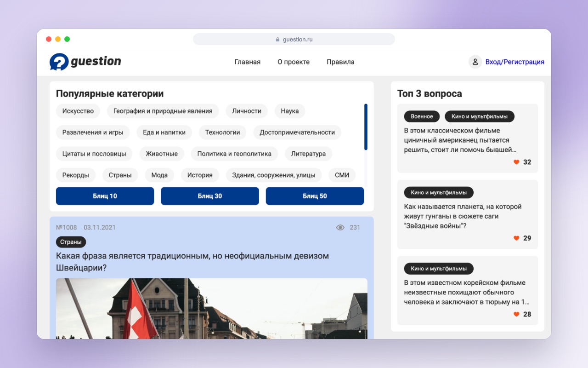Like the classic film question with 32 hearts
The width and height of the screenshot is (588, 368).
(x=516, y=162)
